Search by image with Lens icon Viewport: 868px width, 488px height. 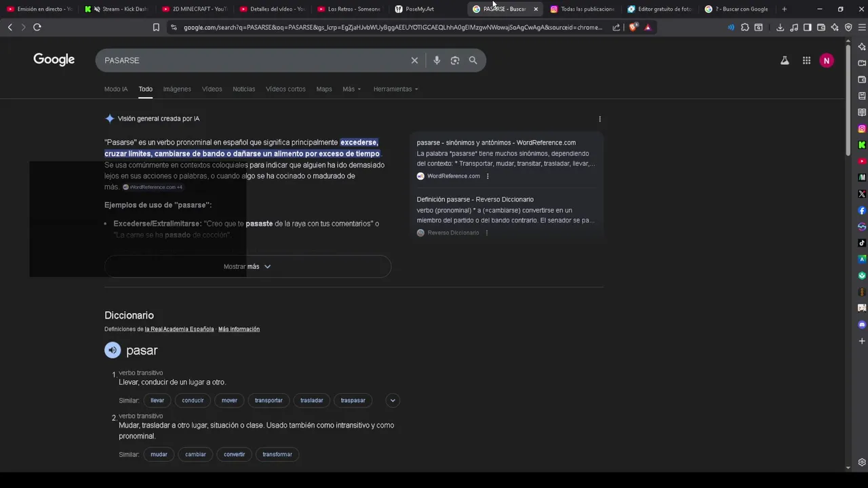pyautogui.click(x=455, y=60)
